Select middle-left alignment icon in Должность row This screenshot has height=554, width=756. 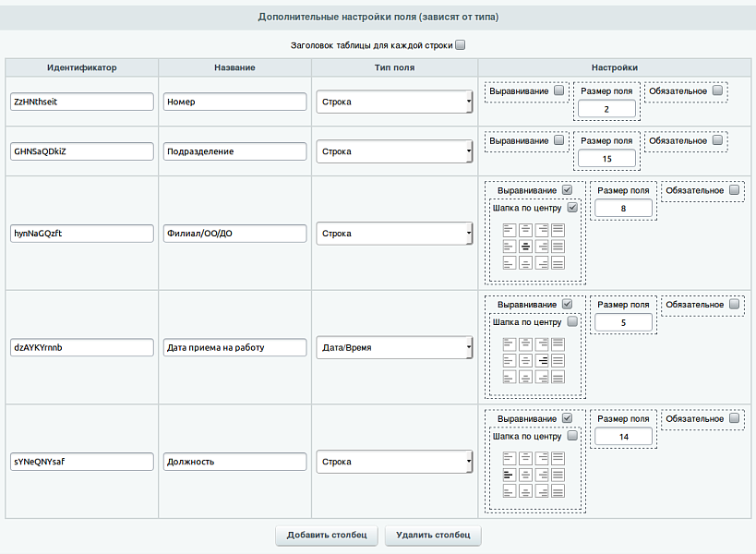tap(509, 474)
